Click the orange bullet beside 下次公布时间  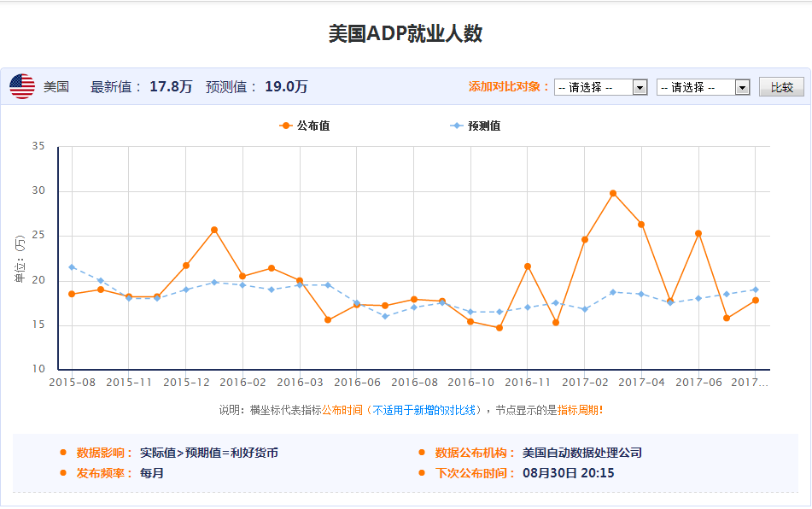[x=422, y=473]
